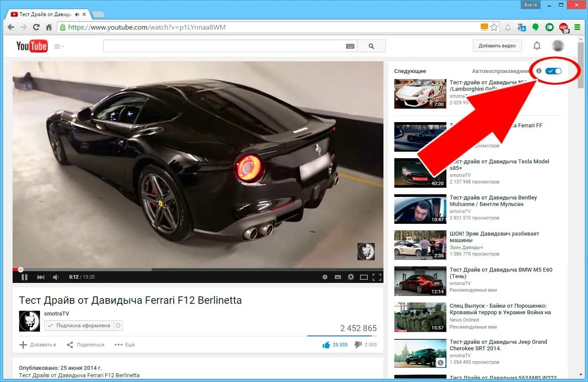Open subscription settings gear next to subscribe

click(118, 326)
